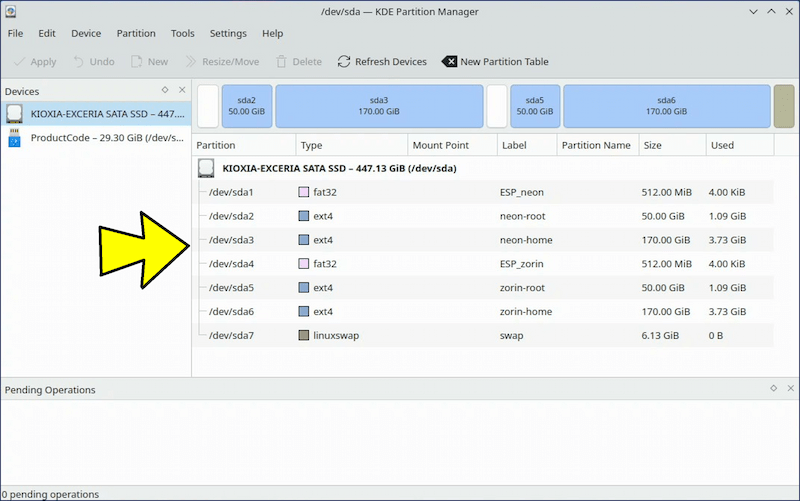Open the Tools menu

coord(182,33)
